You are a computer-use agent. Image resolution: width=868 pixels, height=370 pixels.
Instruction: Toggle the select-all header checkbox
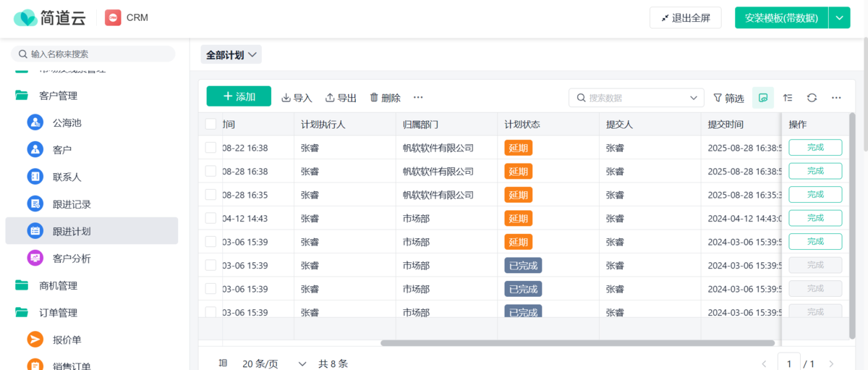(x=210, y=125)
